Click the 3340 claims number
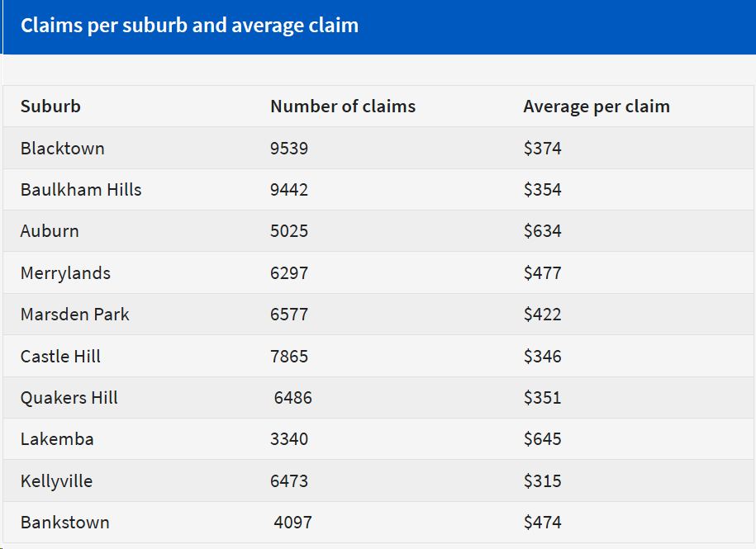 point(289,439)
